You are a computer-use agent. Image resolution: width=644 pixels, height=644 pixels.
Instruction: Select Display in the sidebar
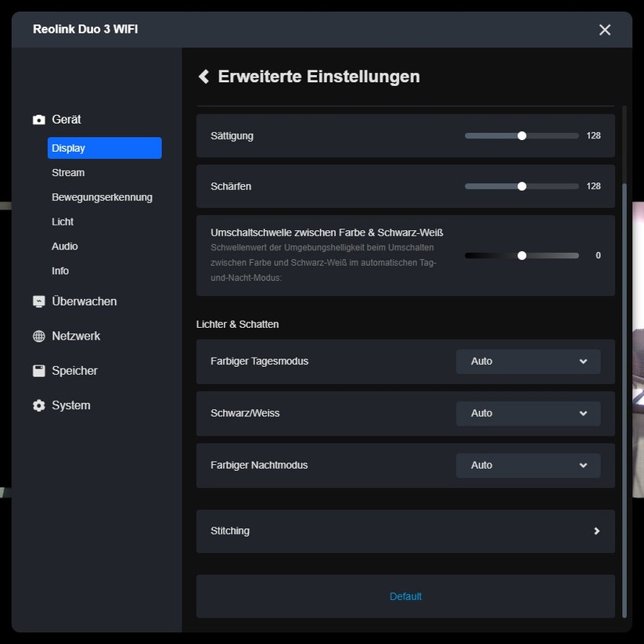coord(69,147)
